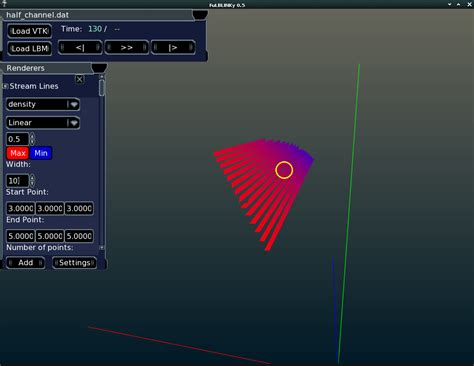Click the Width input field
474x366 pixels.
18,181
